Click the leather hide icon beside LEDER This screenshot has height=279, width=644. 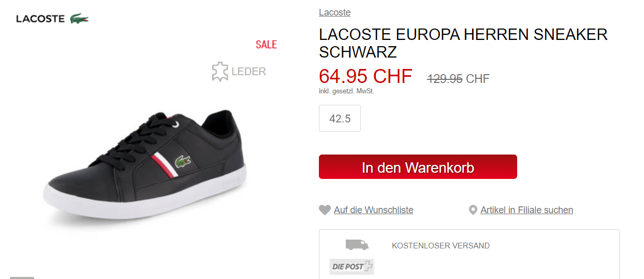[x=220, y=72]
